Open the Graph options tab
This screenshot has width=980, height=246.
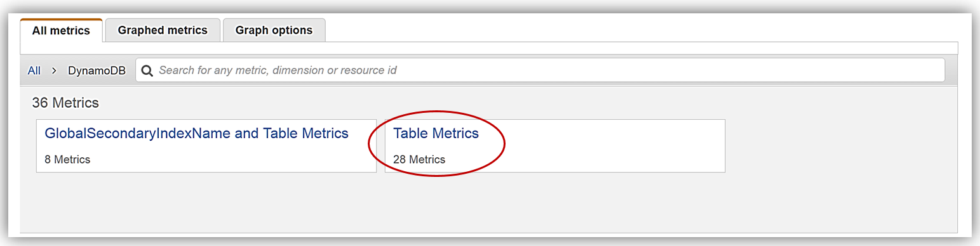274,30
